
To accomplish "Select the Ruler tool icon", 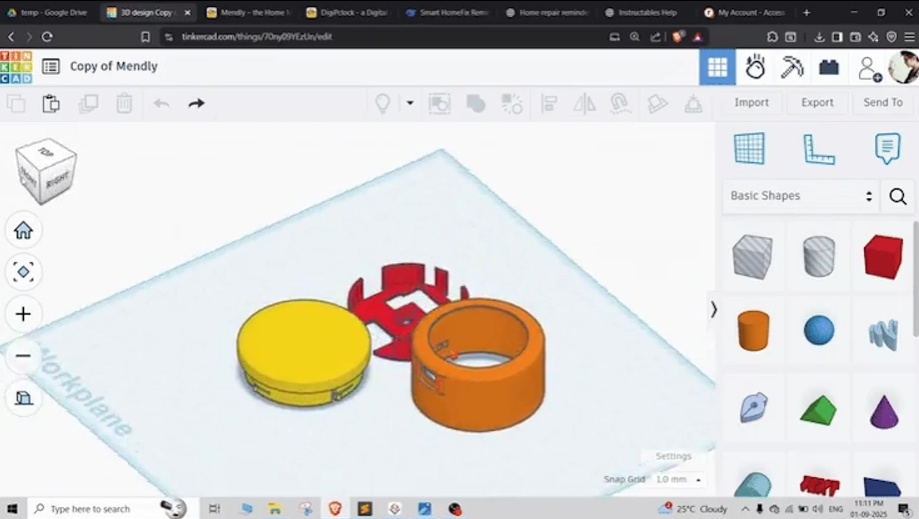I will click(x=818, y=149).
